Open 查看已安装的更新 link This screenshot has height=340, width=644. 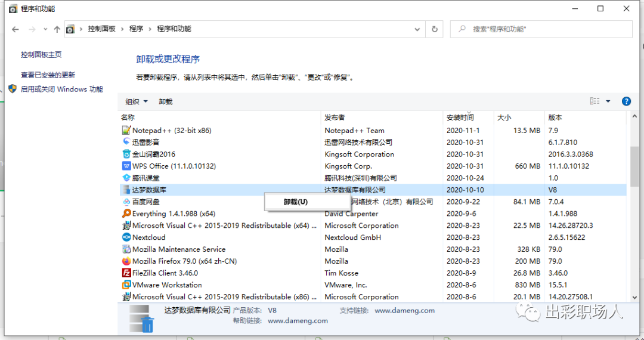tap(48, 75)
